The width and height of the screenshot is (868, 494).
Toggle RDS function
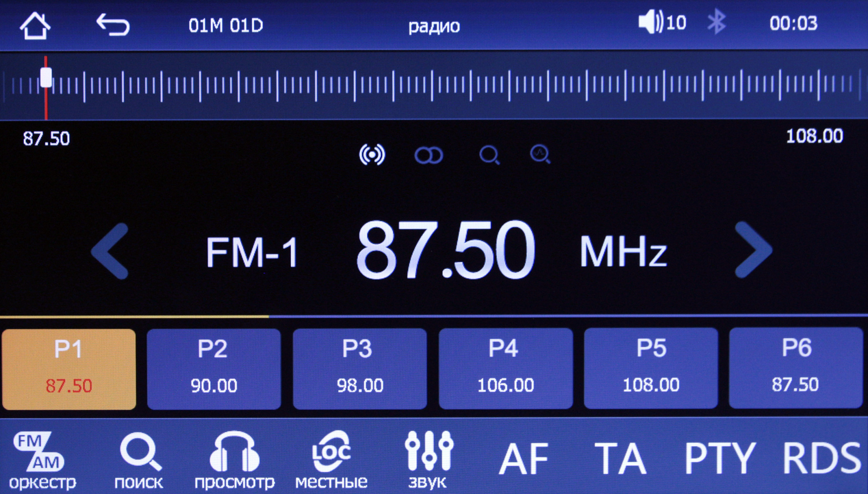pos(822,458)
